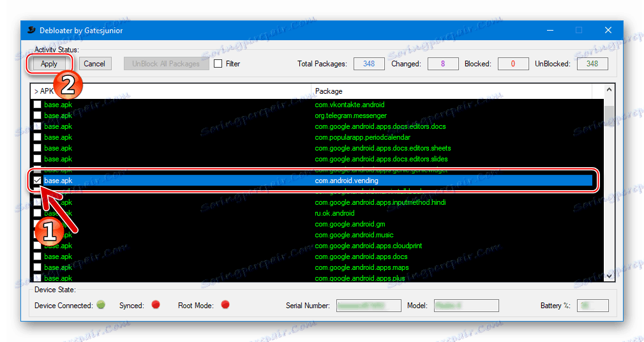Click the Total Packages value 348

tap(369, 64)
